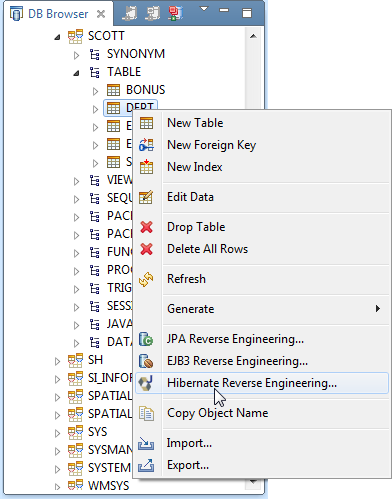The height and width of the screenshot is (499, 392).
Task: Collapse the TABLE folder
Action: [x=76, y=73]
